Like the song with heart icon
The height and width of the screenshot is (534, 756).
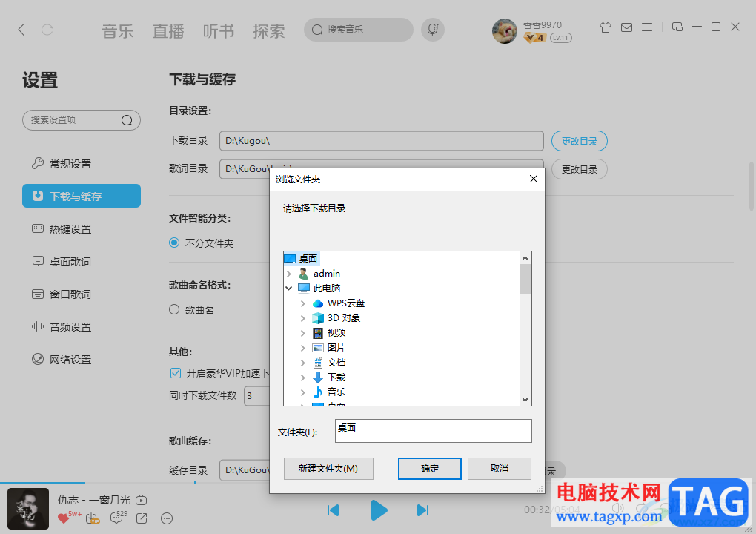[63, 518]
